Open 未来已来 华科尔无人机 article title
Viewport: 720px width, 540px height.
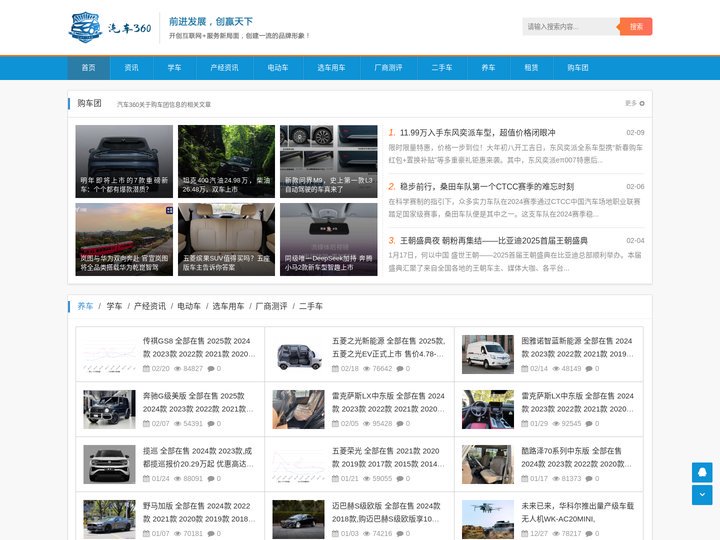click(577, 512)
